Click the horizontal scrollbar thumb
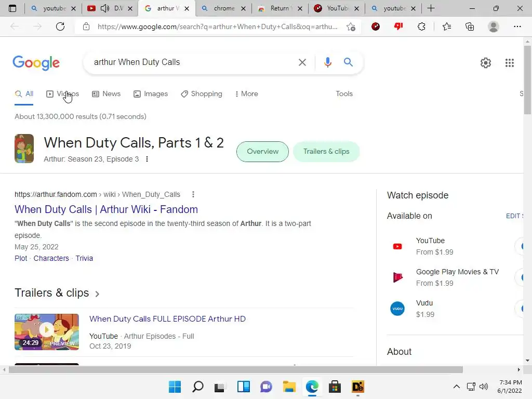Screen dimensions: 532x399 coord(236,369)
